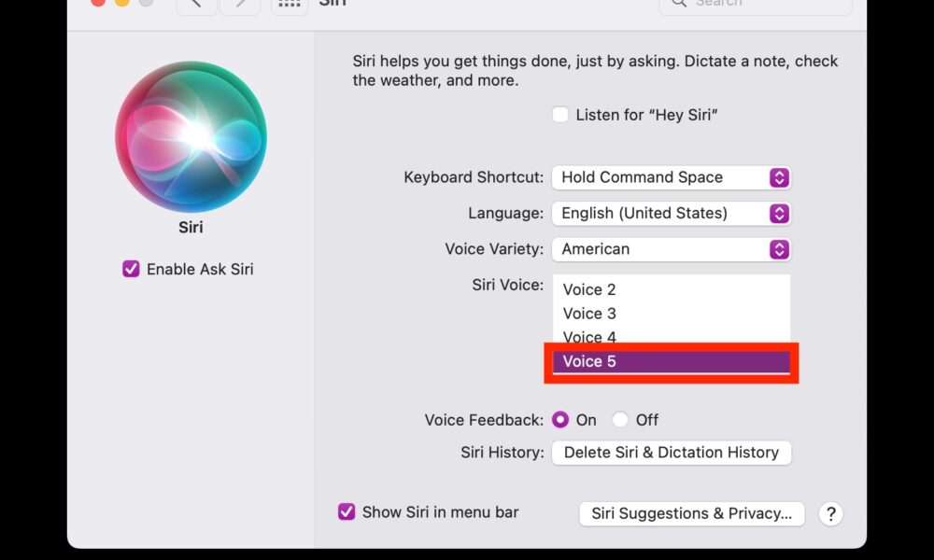
Task: Expand the Language dropdown menu
Action: click(672, 213)
